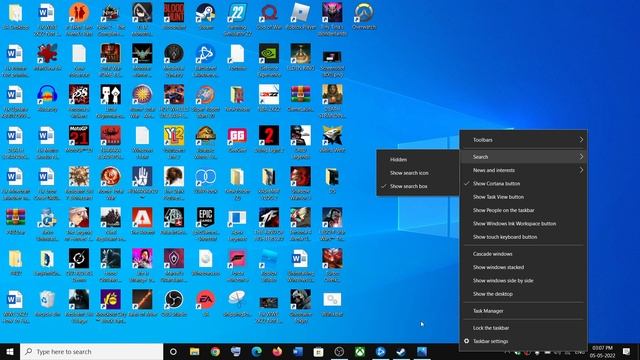640x360 pixels.
Task: Select the Overwatch desktop shortcut
Action: [364, 17]
